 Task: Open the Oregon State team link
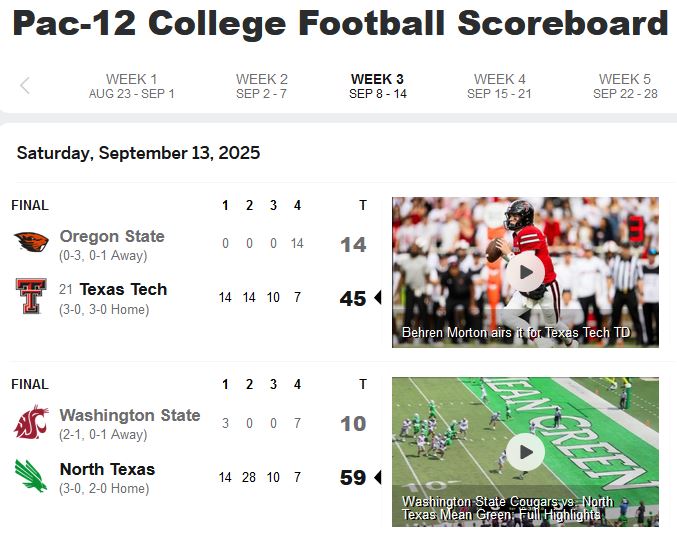click(x=112, y=236)
